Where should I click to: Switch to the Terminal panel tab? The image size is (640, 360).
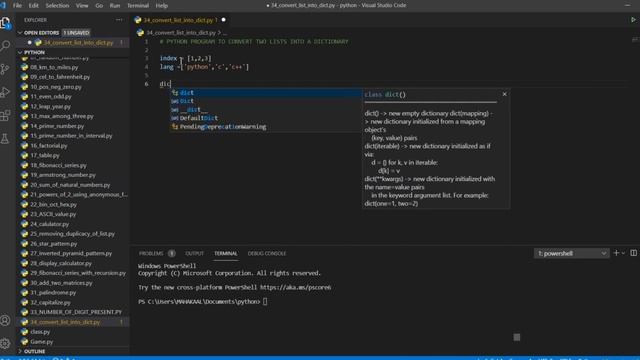(x=226, y=253)
